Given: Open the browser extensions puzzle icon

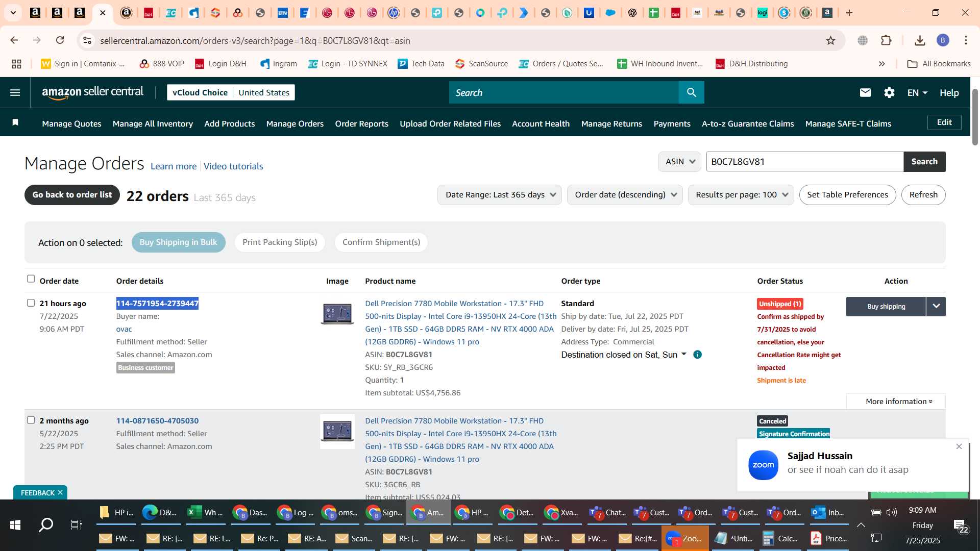Looking at the screenshot, I should click(887, 40).
